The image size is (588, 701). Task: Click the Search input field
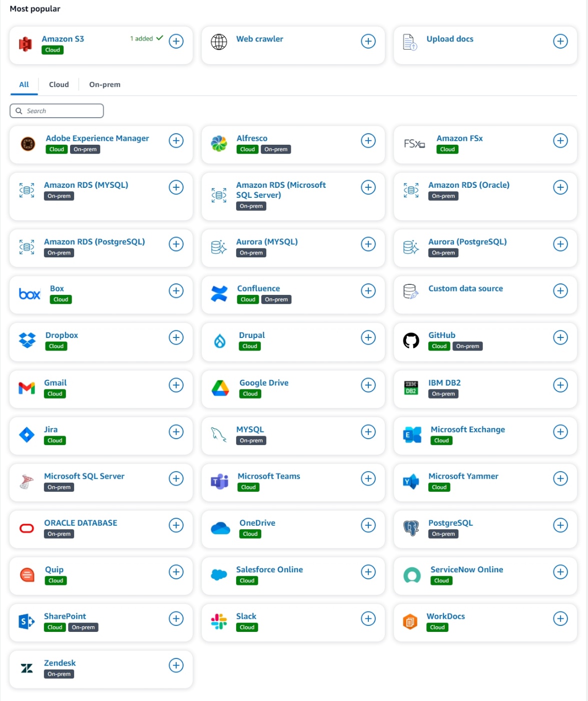coord(57,111)
